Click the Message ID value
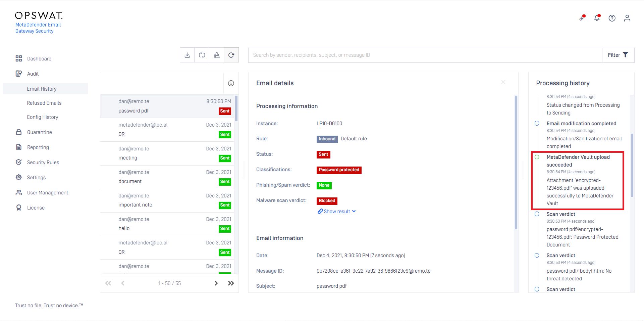This screenshot has height=321, width=644. click(x=373, y=271)
